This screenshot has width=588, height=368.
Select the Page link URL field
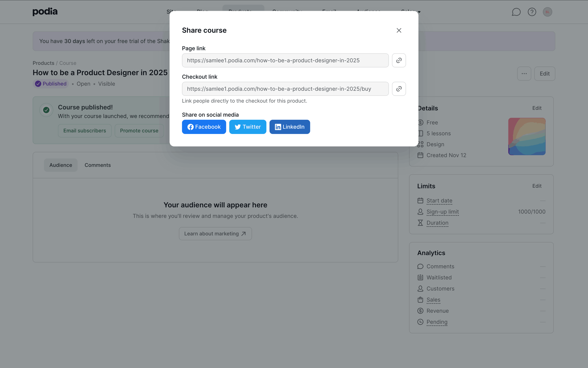click(285, 60)
